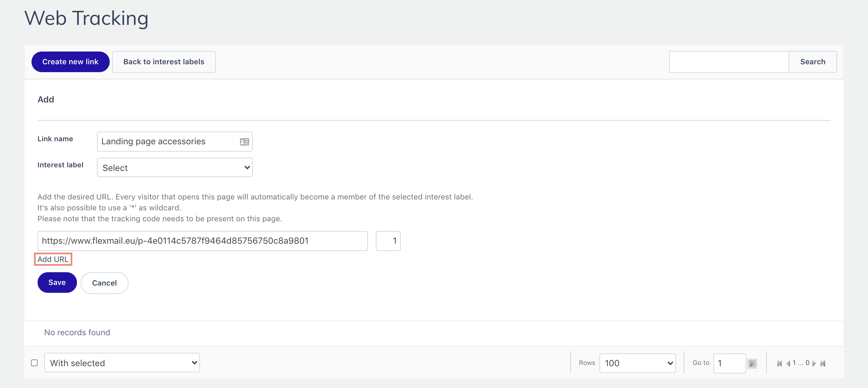Go Back to interest labels
Image resolution: width=868 pixels, height=388 pixels.
click(x=164, y=62)
